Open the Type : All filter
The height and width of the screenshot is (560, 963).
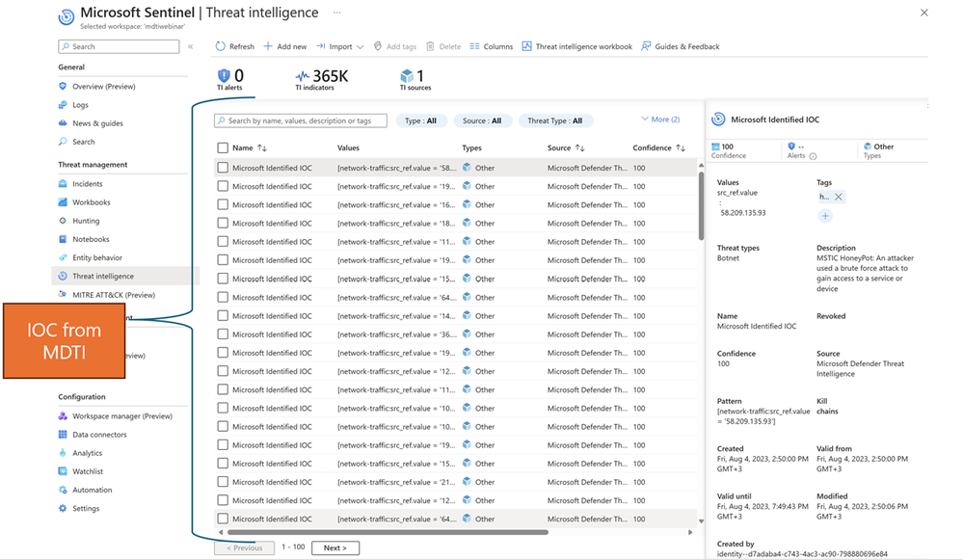click(420, 120)
